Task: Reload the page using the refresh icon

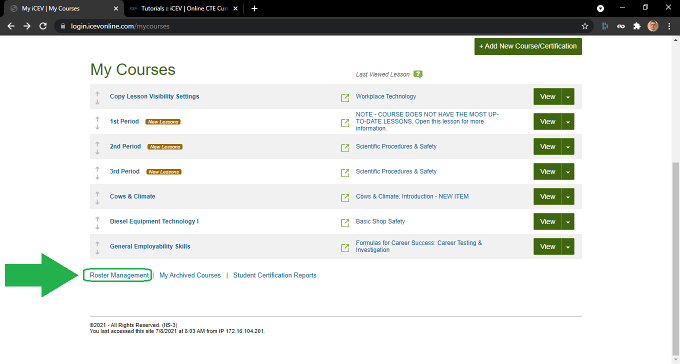Action: (42, 26)
